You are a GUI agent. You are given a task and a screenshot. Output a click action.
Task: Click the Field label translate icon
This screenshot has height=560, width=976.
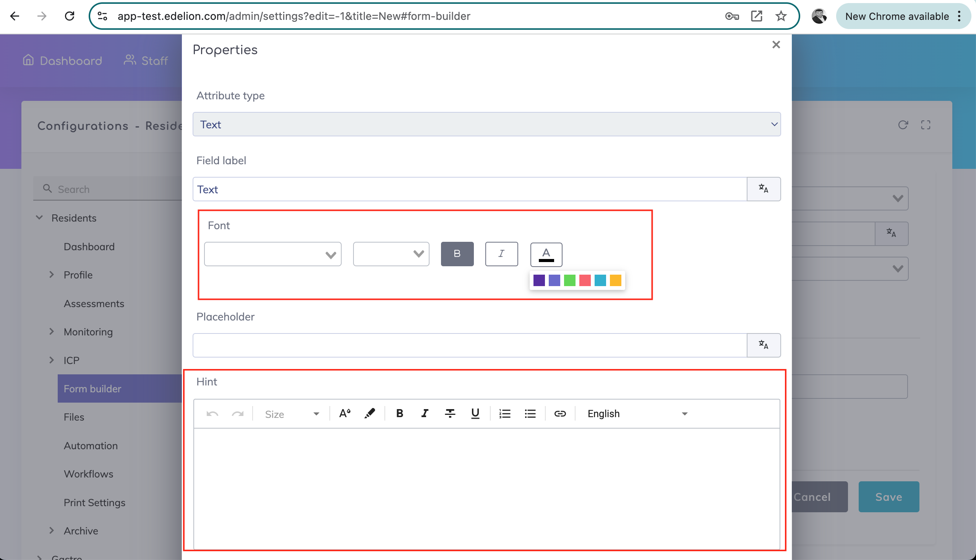click(763, 189)
